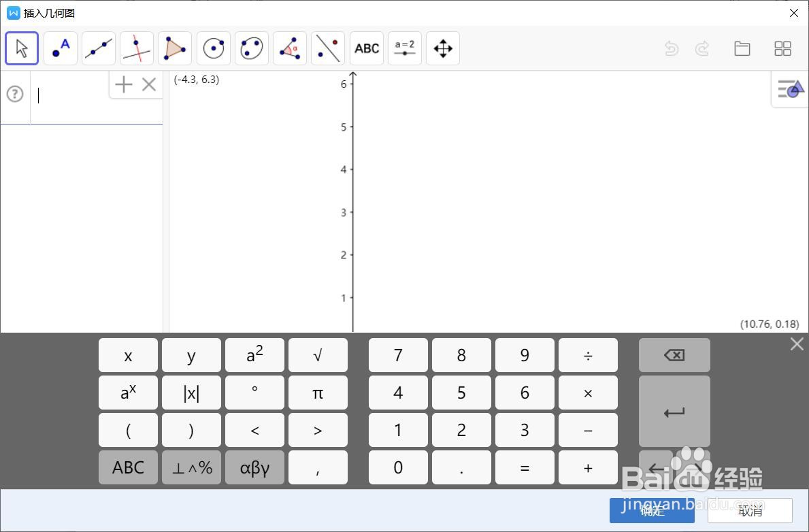Image resolution: width=809 pixels, height=532 pixels.
Task: Click the a-to-the-x exponent key
Action: 128,393
